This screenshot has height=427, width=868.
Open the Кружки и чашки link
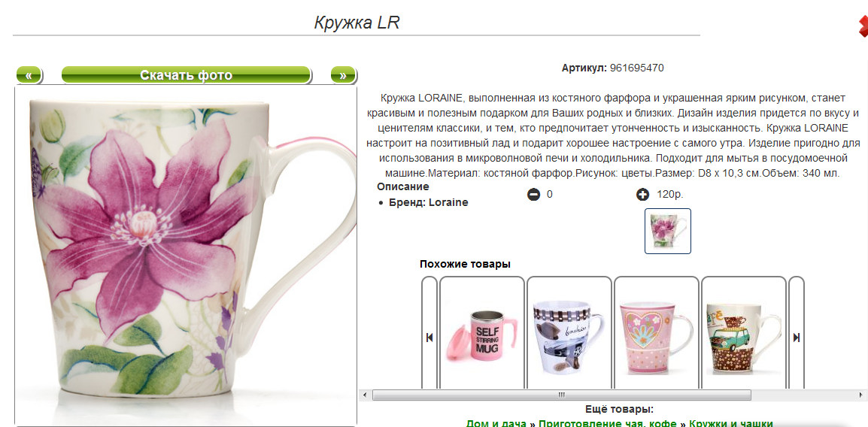coord(730,423)
